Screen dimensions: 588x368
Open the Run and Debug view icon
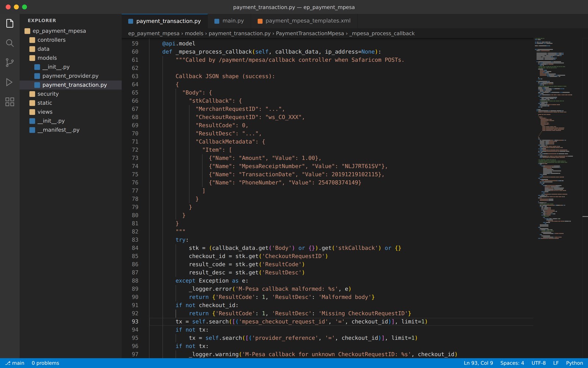coord(10,82)
